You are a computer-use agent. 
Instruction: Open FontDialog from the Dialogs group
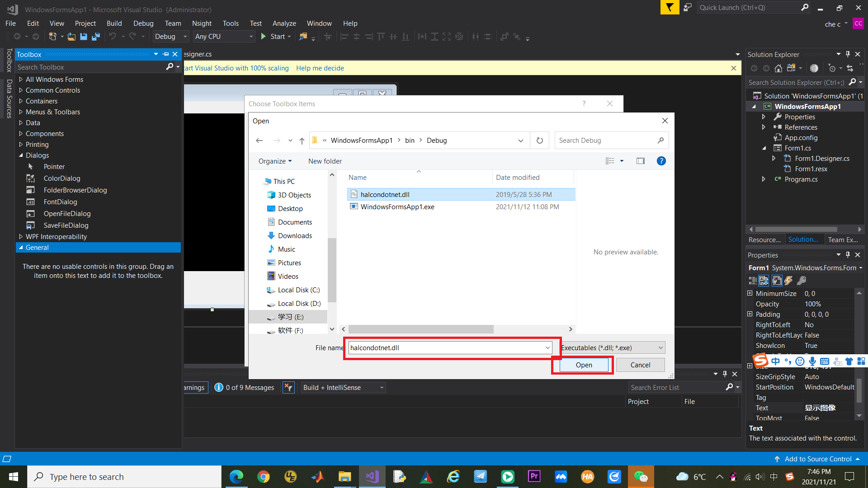pos(61,202)
